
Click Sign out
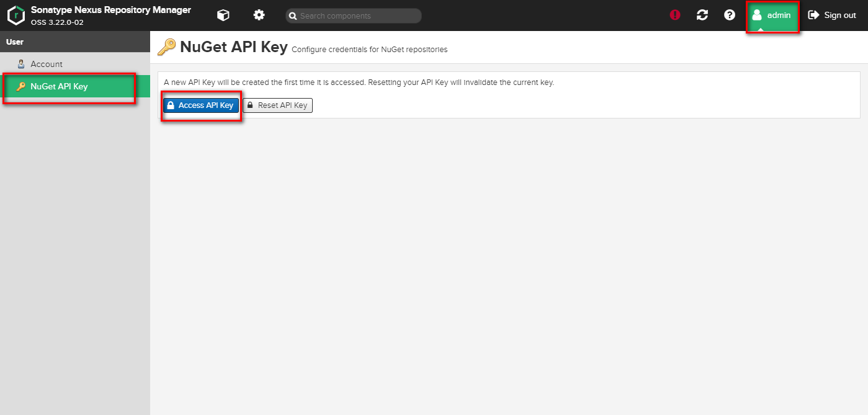[832, 15]
